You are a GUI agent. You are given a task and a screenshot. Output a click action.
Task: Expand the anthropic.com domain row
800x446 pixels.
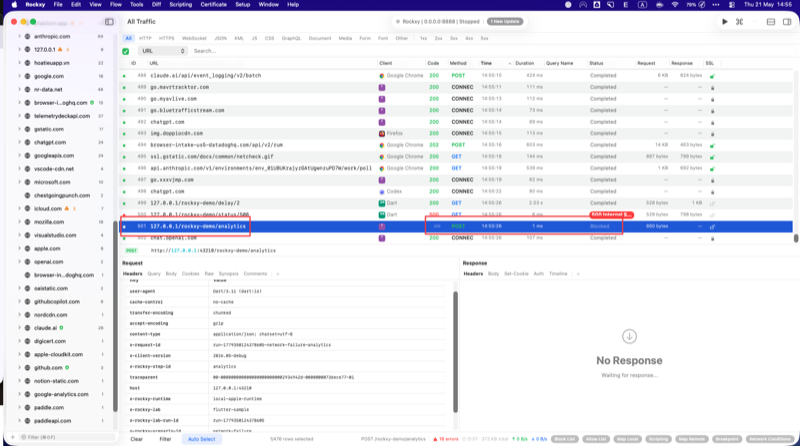[19, 36]
